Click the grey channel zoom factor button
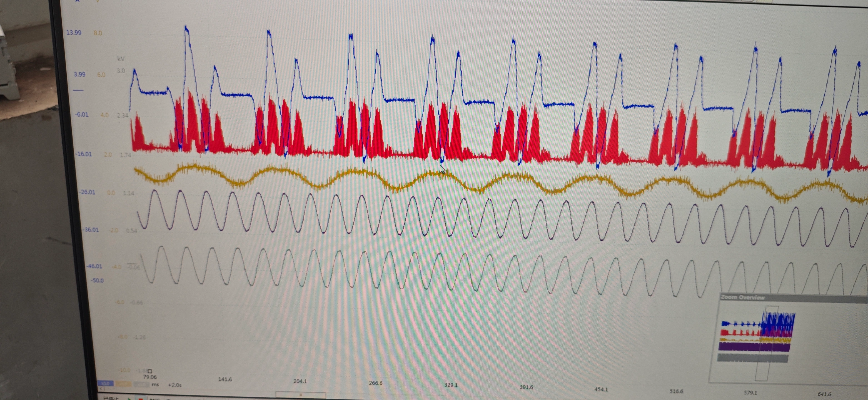Image resolution: width=868 pixels, height=400 pixels. [x=141, y=384]
